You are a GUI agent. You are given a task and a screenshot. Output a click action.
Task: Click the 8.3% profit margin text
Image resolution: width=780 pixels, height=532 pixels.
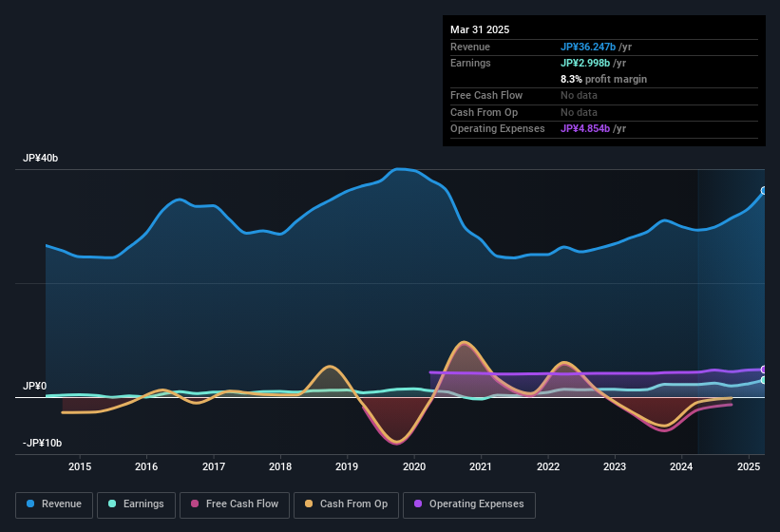click(604, 79)
